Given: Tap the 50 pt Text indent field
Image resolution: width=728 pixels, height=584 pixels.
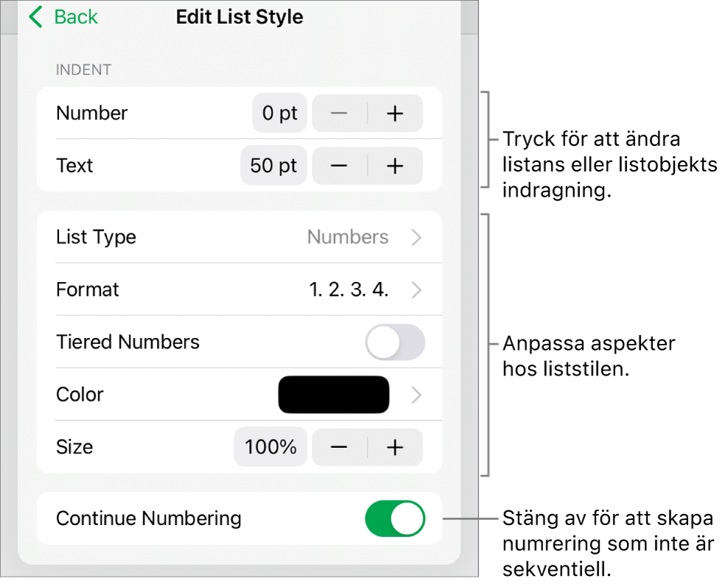Looking at the screenshot, I should (273, 166).
